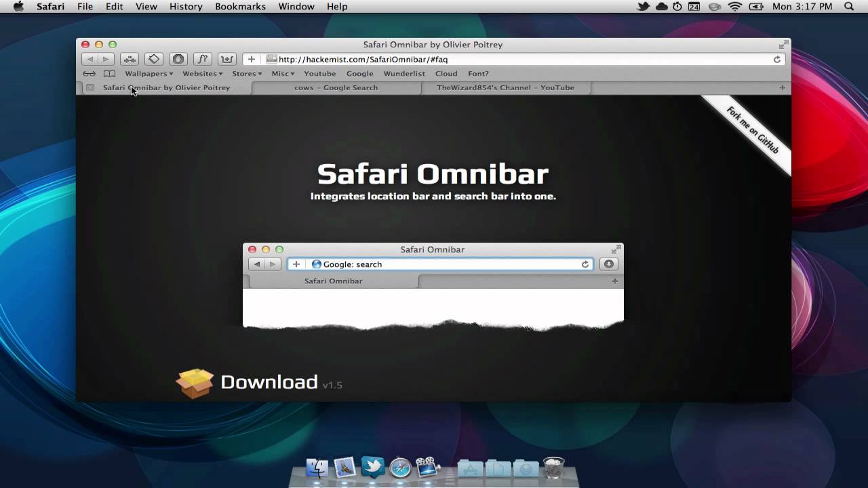Viewport: 868px width, 488px height.
Task: Click the stopwatch icon in the menu bar
Action: (677, 6)
